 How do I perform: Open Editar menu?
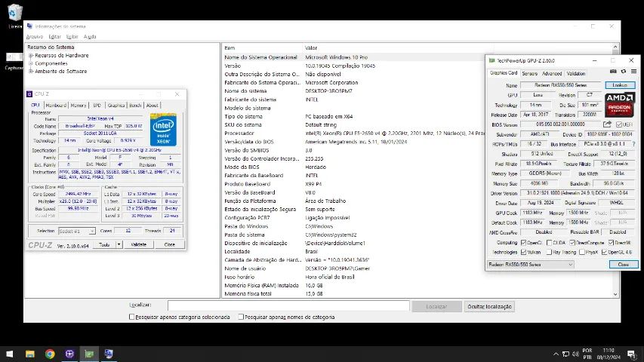pos(54,36)
